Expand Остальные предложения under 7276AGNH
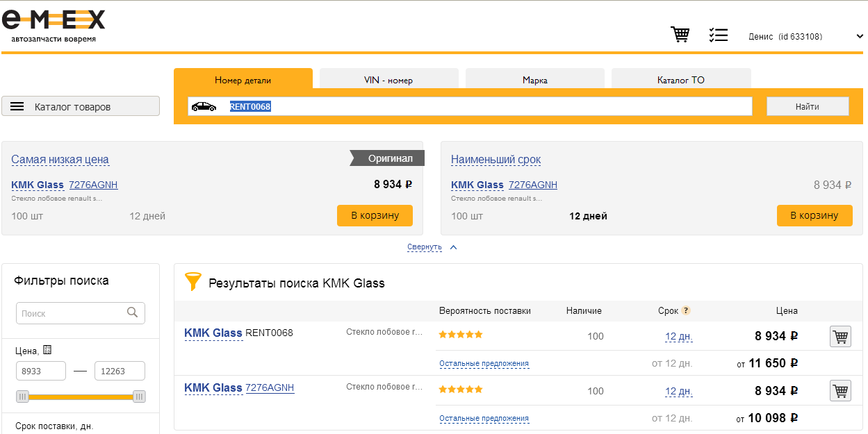Image resolution: width=868 pixels, height=434 pixels. tap(484, 418)
